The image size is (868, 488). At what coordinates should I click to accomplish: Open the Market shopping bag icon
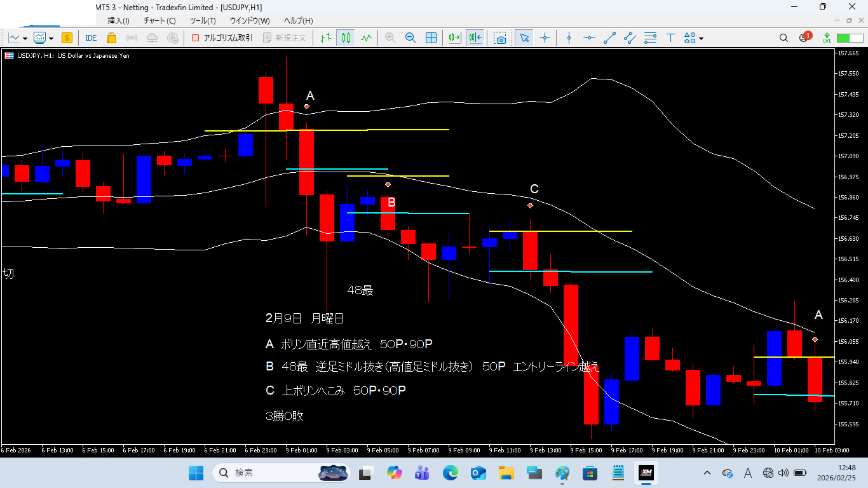click(112, 38)
